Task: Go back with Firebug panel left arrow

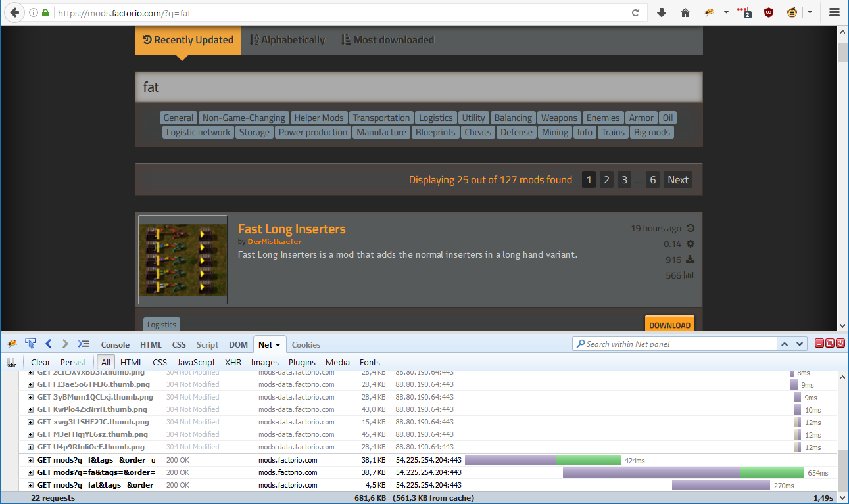Action: 49,344
